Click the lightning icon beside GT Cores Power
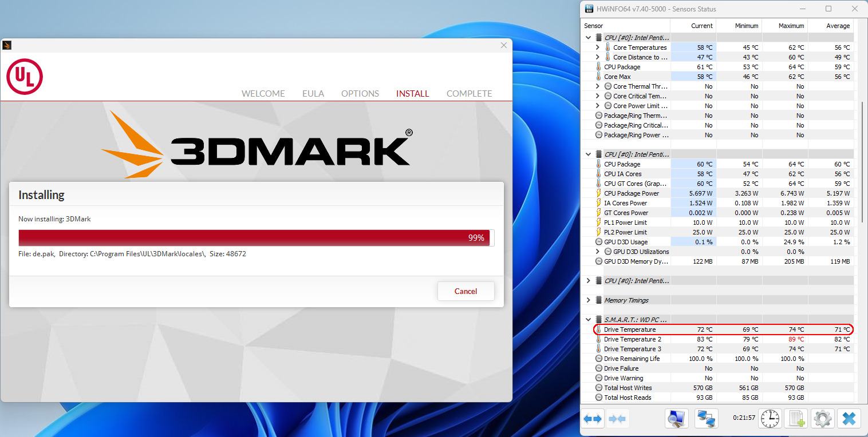868x437 pixels. coord(598,213)
